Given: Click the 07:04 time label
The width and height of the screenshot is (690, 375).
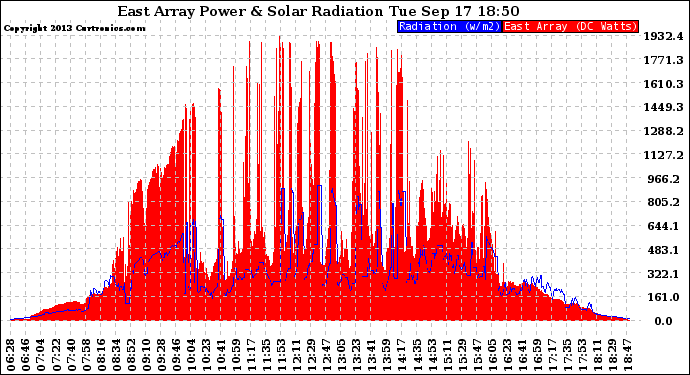Looking at the screenshot, I should (x=41, y=354).
